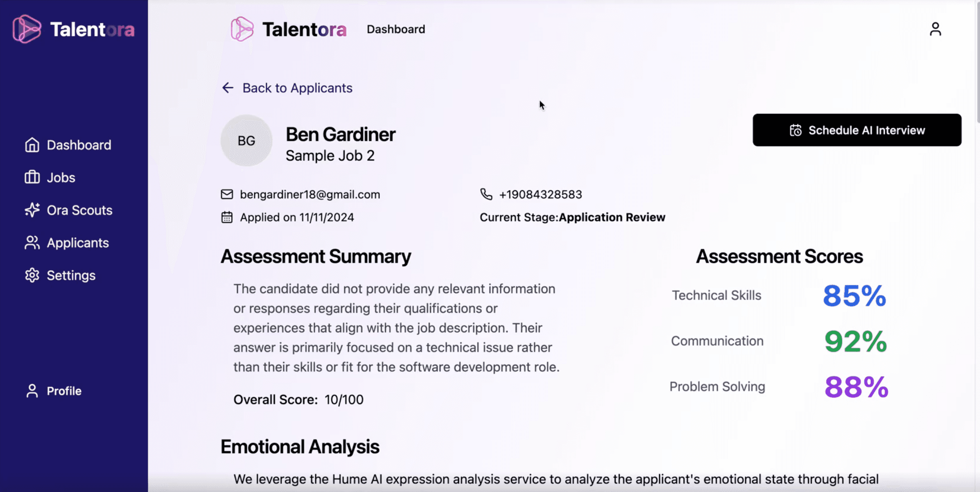Click the Talentora logo in the sidebar

coord(74,29)
